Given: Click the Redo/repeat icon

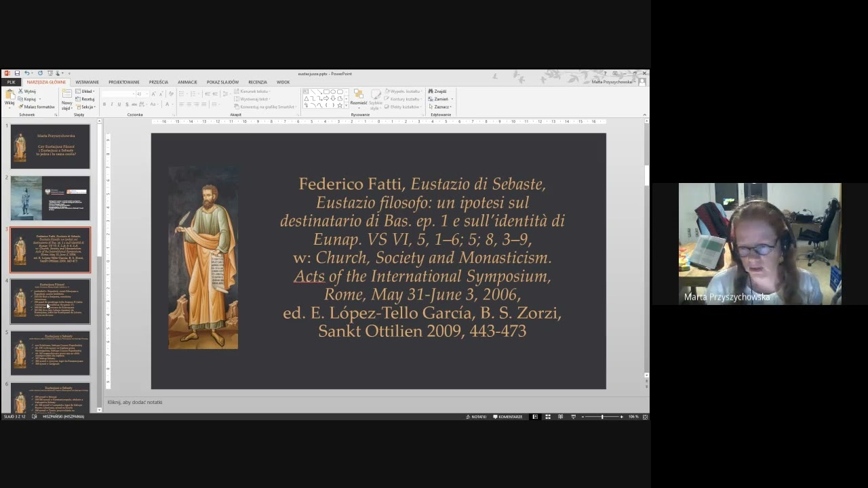Looking at the screenshot, I should 40,73.
